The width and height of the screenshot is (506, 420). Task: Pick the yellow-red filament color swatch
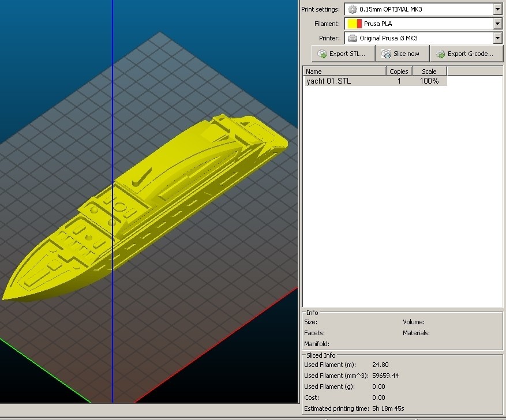coord(354,24)
